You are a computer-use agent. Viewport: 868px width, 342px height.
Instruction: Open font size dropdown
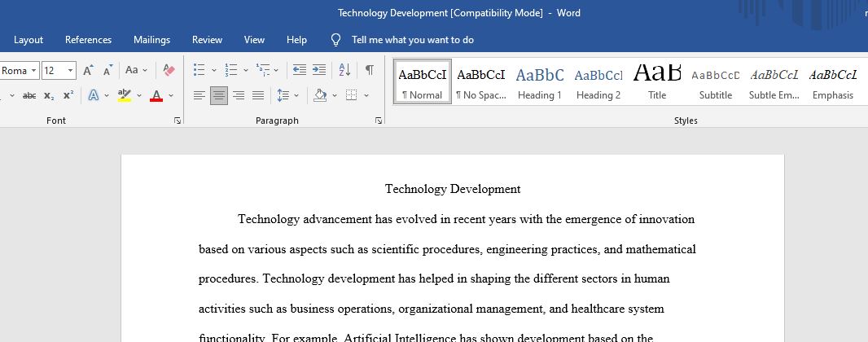[70, 71]
